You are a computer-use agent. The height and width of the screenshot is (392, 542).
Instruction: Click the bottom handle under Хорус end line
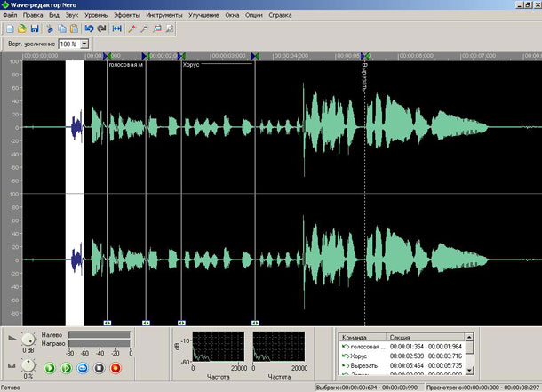tap(255, 323)
